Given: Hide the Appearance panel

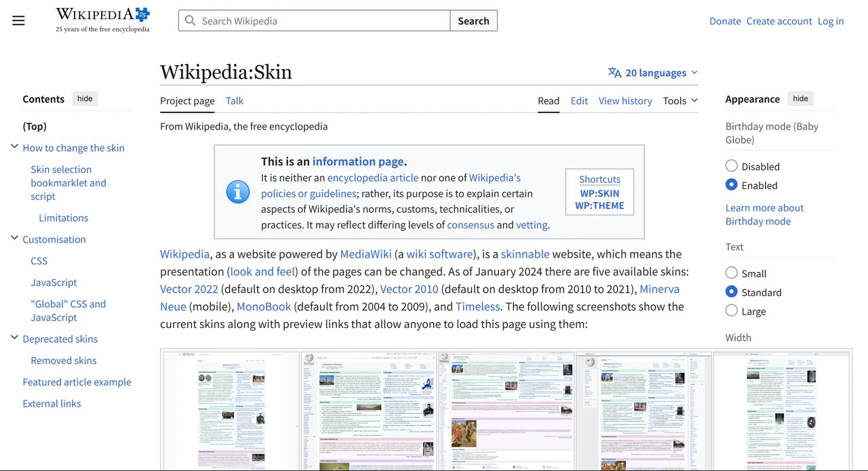Looking at the screenshot, I should point(800,98).
